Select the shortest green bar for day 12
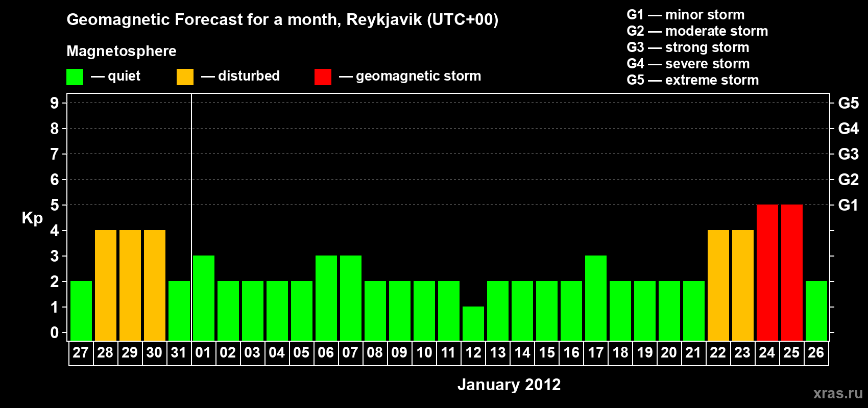 click(473, 323)
